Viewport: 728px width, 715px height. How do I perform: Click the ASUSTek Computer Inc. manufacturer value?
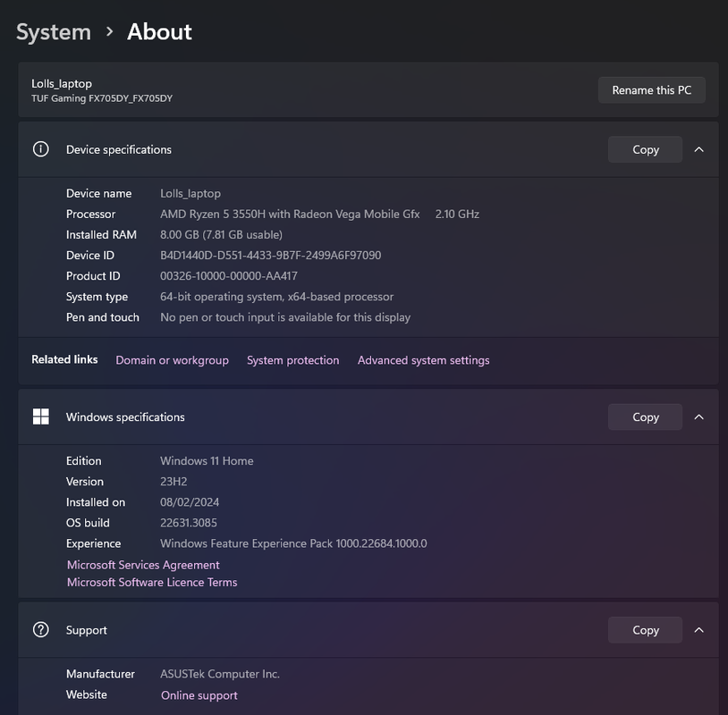[220, 674]
